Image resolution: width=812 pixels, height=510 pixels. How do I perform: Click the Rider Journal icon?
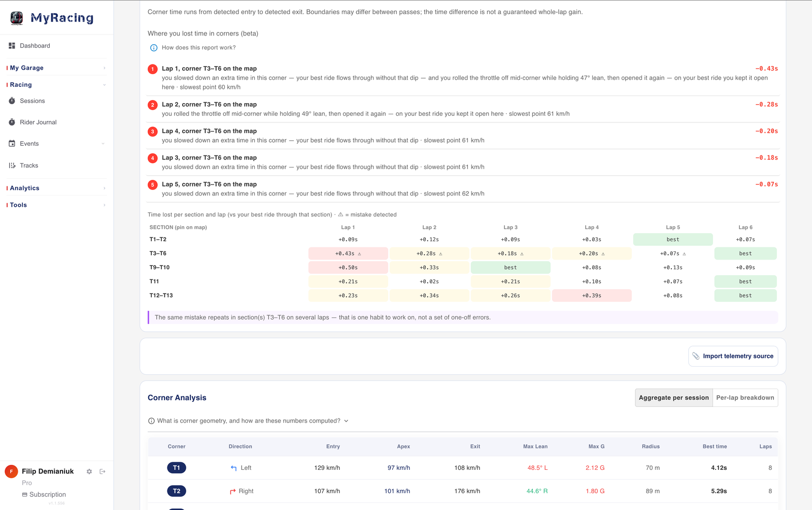12,122
